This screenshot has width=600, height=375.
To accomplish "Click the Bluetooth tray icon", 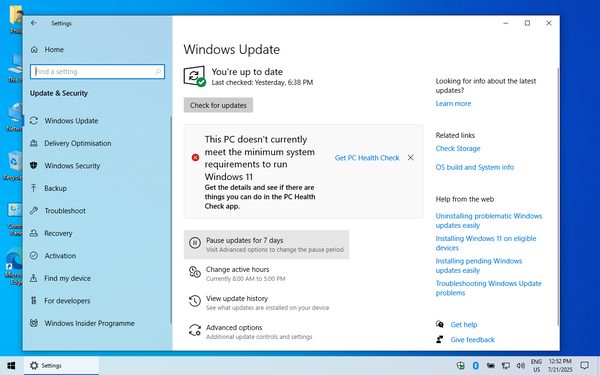I will 476,366.
